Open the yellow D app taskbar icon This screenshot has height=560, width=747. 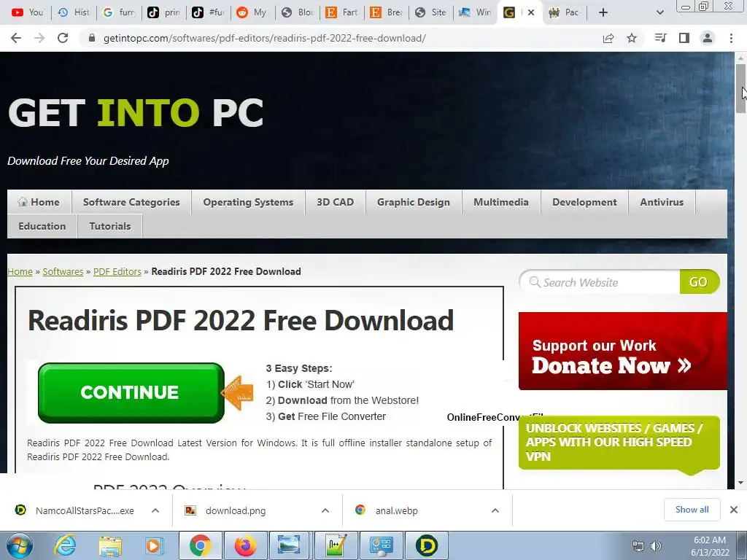pyautogui.click(x=427, y=545)
